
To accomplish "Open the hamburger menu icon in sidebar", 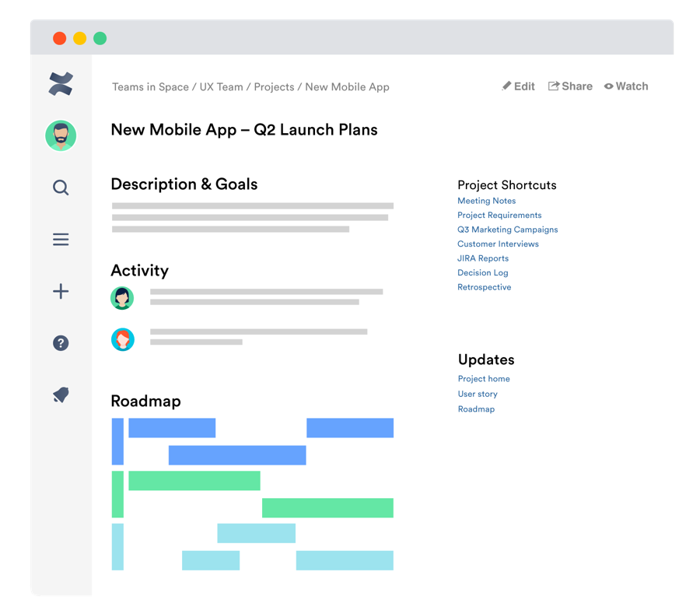I will (61, 240).
